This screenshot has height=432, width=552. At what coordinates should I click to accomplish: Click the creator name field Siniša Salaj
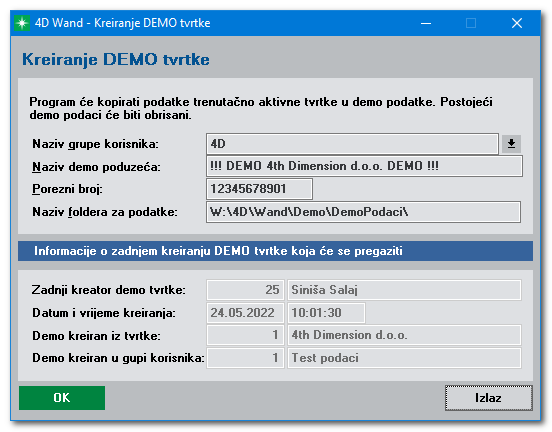404,290
